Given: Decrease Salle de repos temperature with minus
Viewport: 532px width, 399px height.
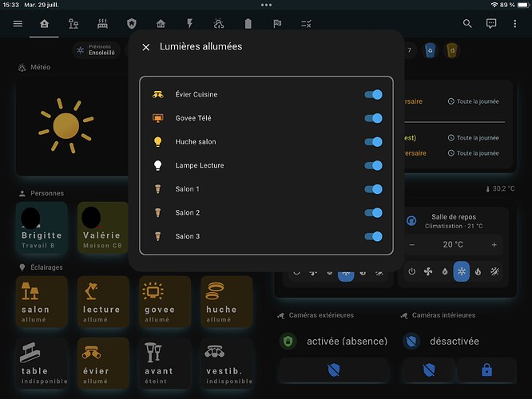Looking at the screenshot, I should point(412,245).
